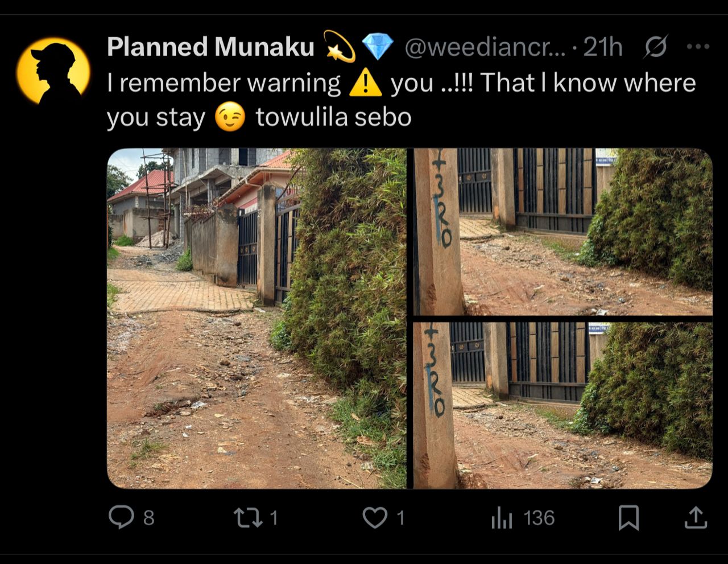The width and height of the screenshot is (728, 564).
Task: Click the share upload arrow icon
Action: pos(695,517)
